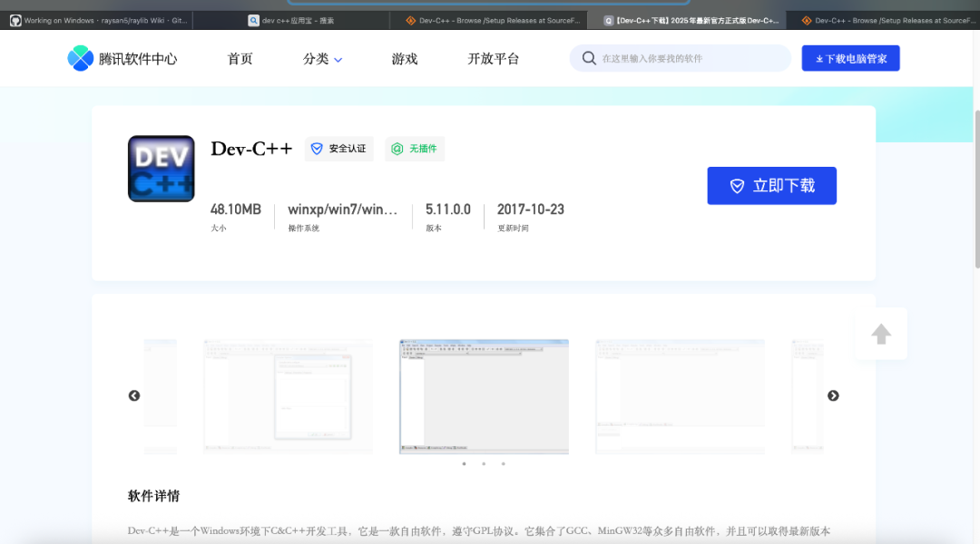Screen dimensions: 980x544
Task: Click the back-to-top arrow button
Action: 881,334
